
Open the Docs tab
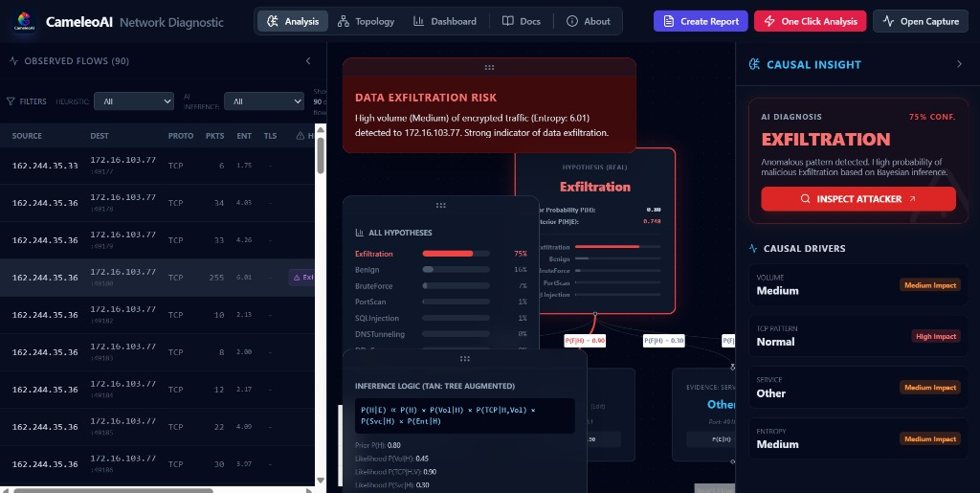coord(521,21)
